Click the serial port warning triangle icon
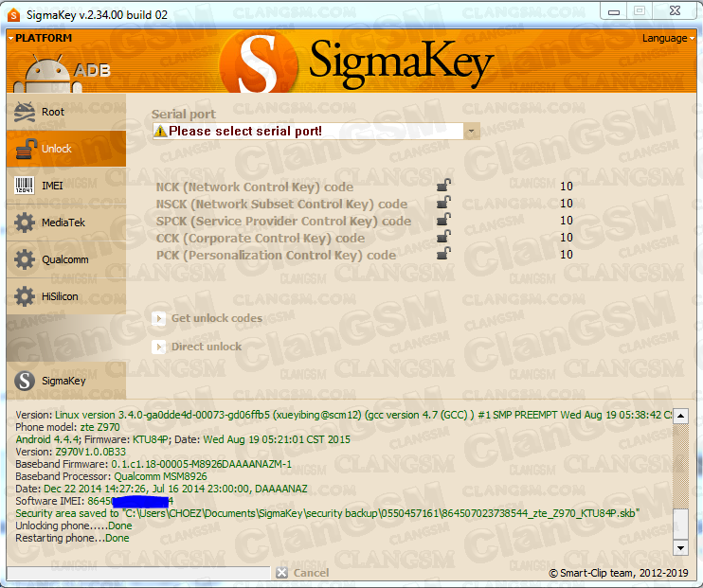This screenshot has width=703, height=588. (160, 132)
